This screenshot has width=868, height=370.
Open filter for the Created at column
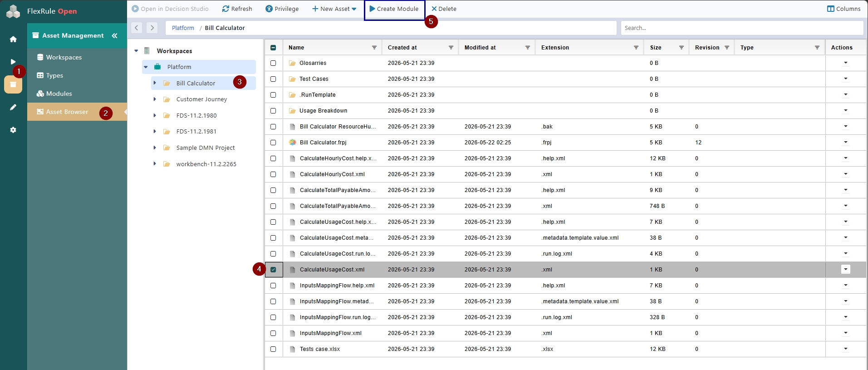pos(451,48)
